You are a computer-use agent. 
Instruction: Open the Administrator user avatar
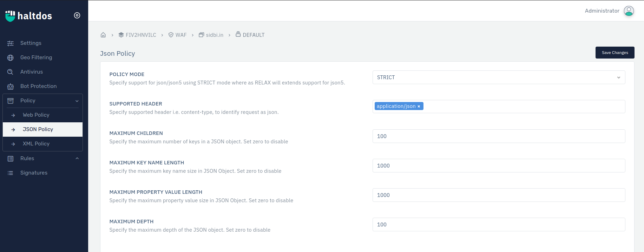629,11
